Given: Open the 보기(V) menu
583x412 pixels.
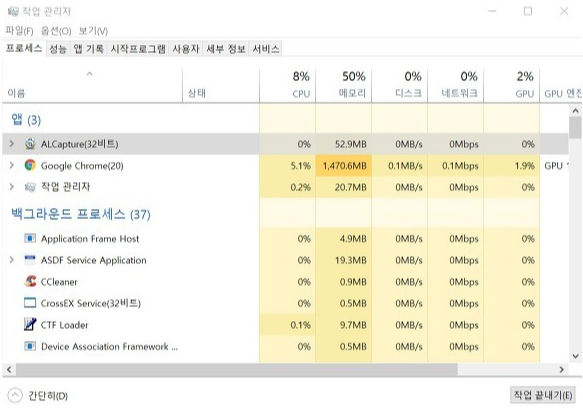Looking at the screenshot, I should pyautogui.click(x=93, y=31).
